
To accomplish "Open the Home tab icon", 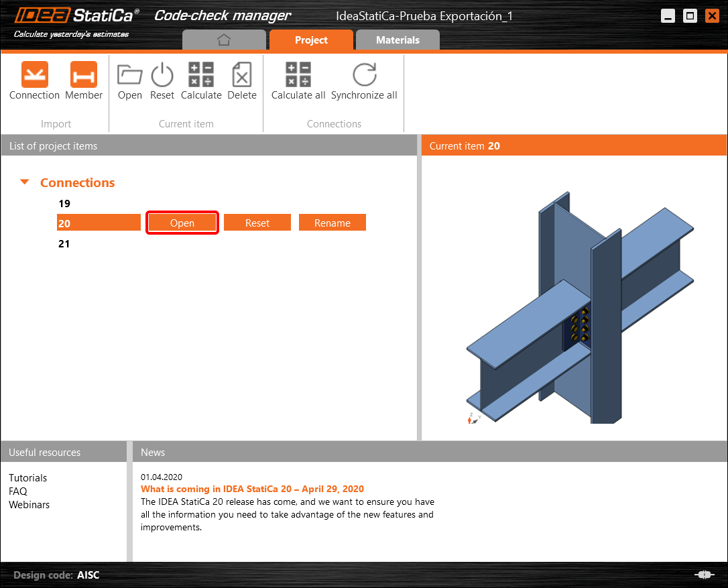I will pyautogui.click(x=225, y=40).
